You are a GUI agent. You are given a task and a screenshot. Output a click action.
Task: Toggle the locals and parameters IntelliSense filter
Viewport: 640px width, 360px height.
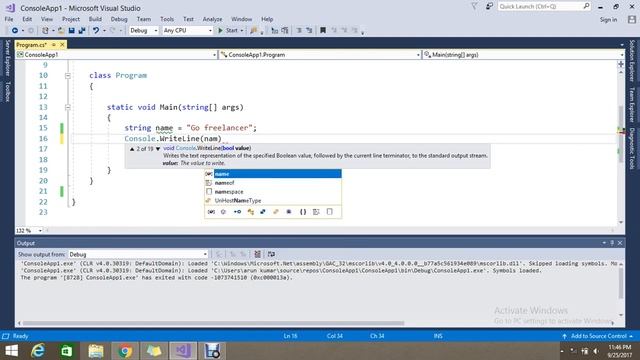coord(211,212)
